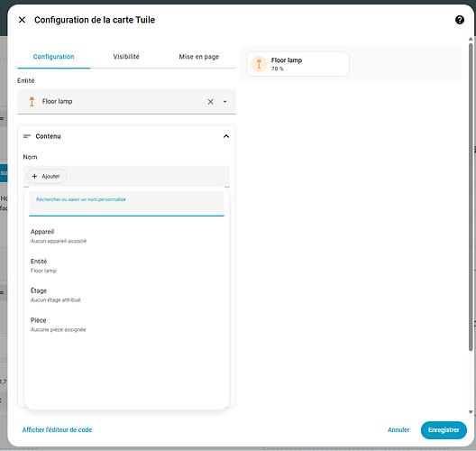The height and width of the screenshot is (451, 476).
Task: Click the Enregistrer button
Action: [444, 430]
